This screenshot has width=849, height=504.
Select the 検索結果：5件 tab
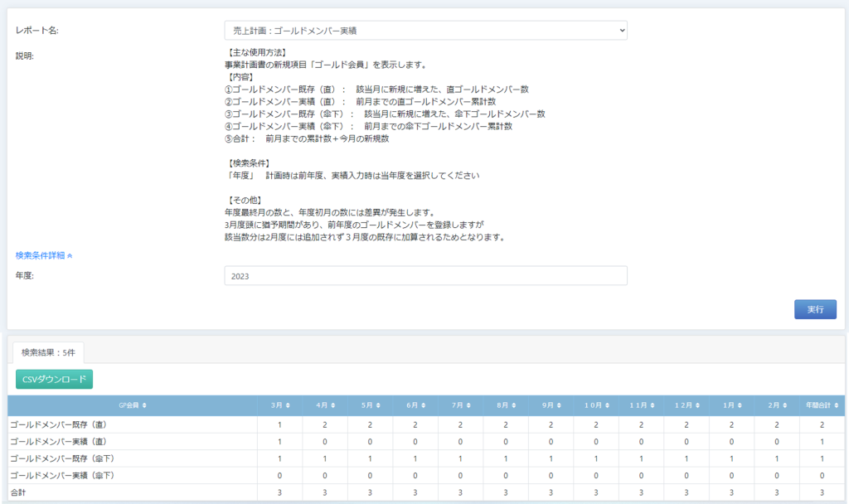47,351
